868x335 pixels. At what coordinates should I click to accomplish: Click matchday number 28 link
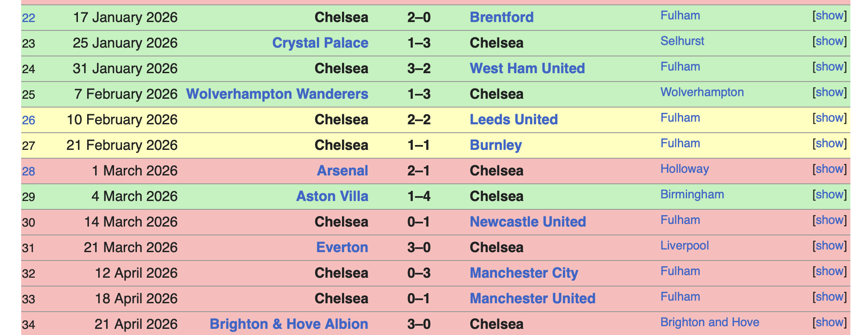tap(28, 171)
